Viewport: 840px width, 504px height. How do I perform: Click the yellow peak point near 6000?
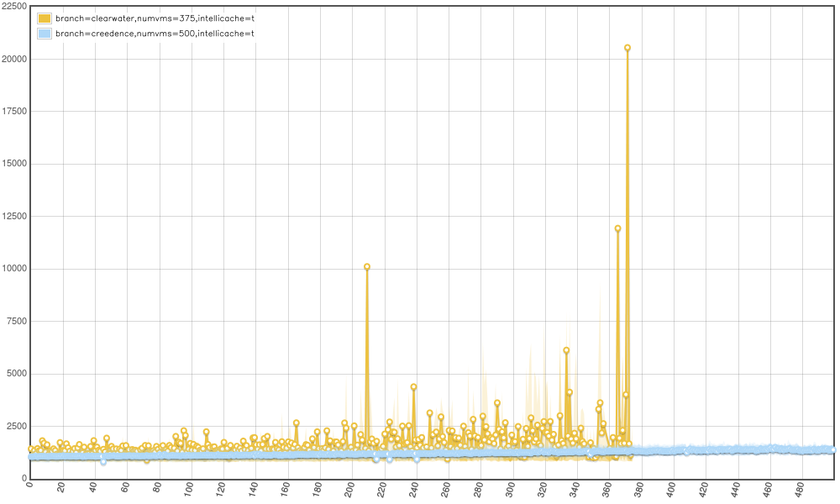click(566, 350)
